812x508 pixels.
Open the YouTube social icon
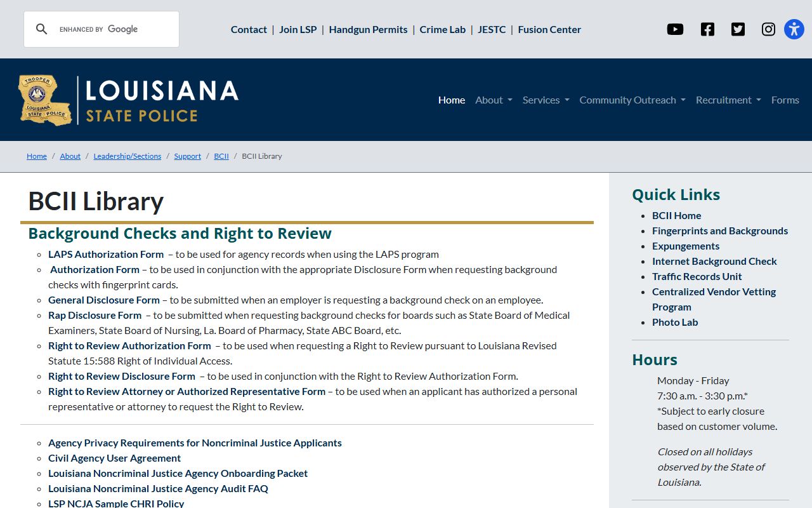[x=675, y=29]
